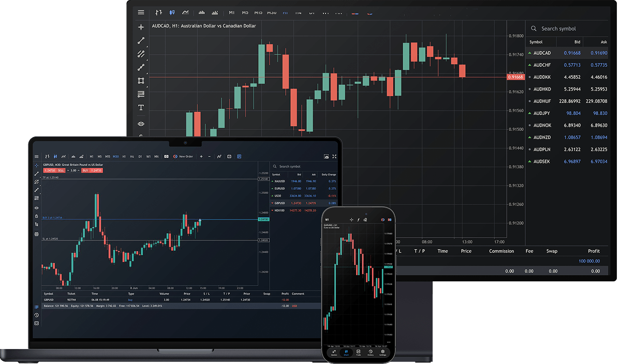This screenshot has height=364, width=621.
Task: Toggle lock objects icon on laptop sidebar
Action: pyautogui.click(x=36, y=216)
